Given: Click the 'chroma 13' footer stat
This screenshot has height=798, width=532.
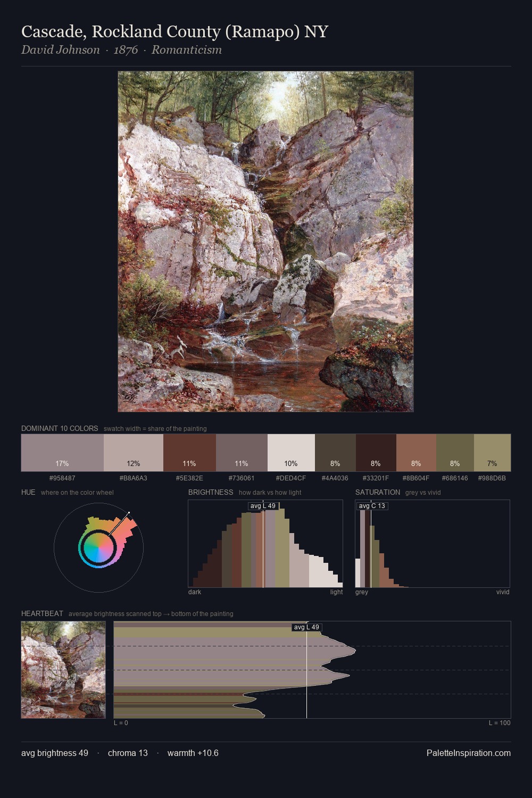Looking at the screenshot, I should [x=128, y=753].
